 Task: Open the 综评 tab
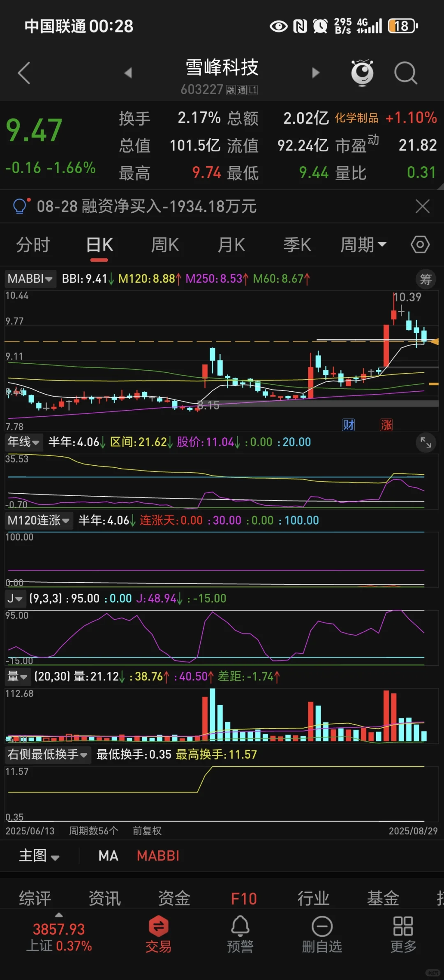pos(35,898)
